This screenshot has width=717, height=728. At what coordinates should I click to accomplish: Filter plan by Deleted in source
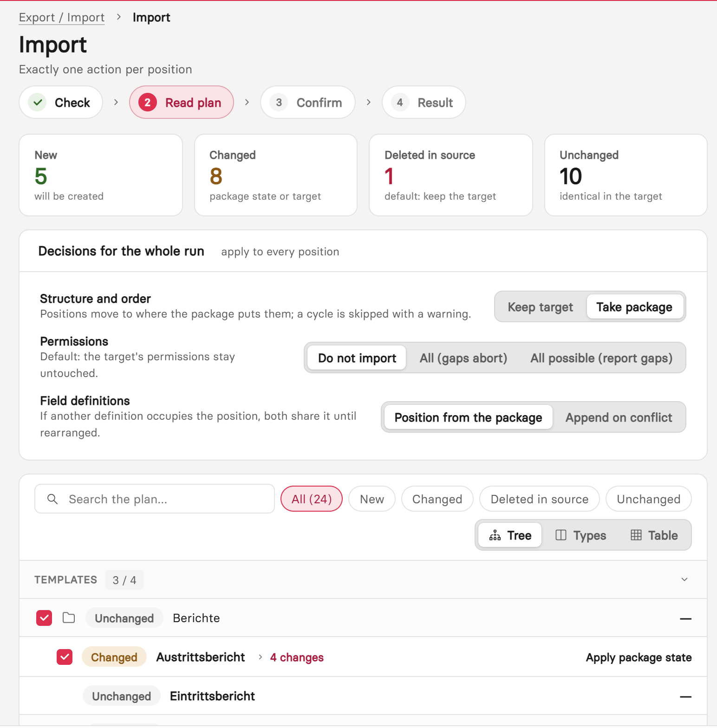[x=540, y=499]
